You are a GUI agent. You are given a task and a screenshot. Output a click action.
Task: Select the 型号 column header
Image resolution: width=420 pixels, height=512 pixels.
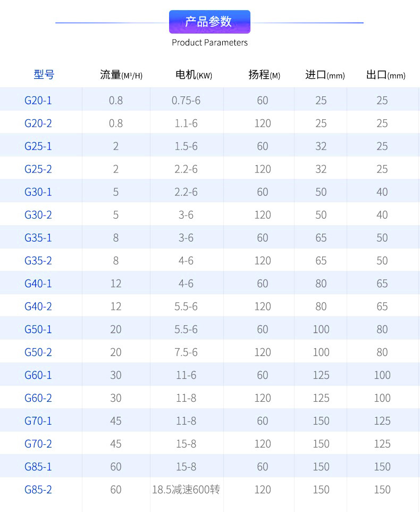click(44, 75)
